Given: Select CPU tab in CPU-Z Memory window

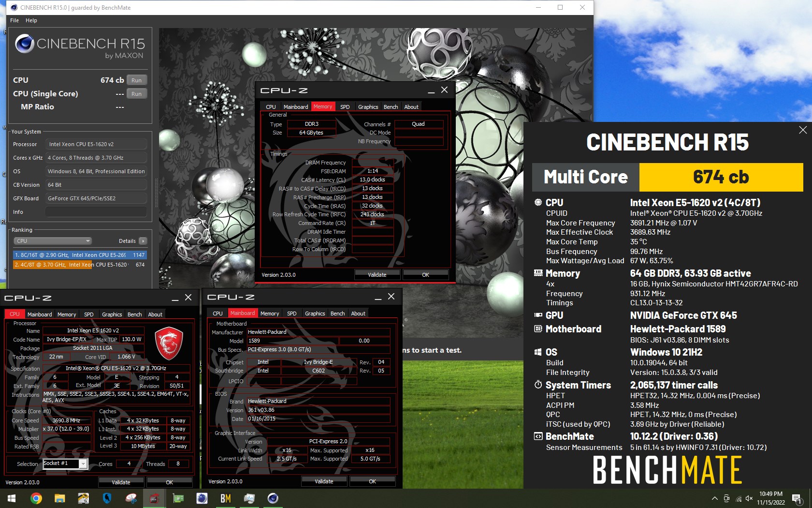Looking at the screenshot, I should point(271,107).
